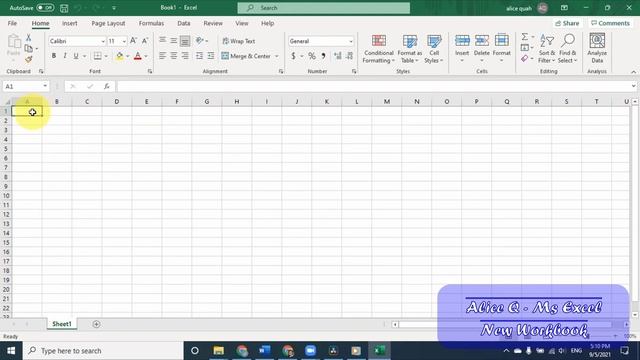
Task: Open Sort & Filter menu
Action: (x=547, y=49)
